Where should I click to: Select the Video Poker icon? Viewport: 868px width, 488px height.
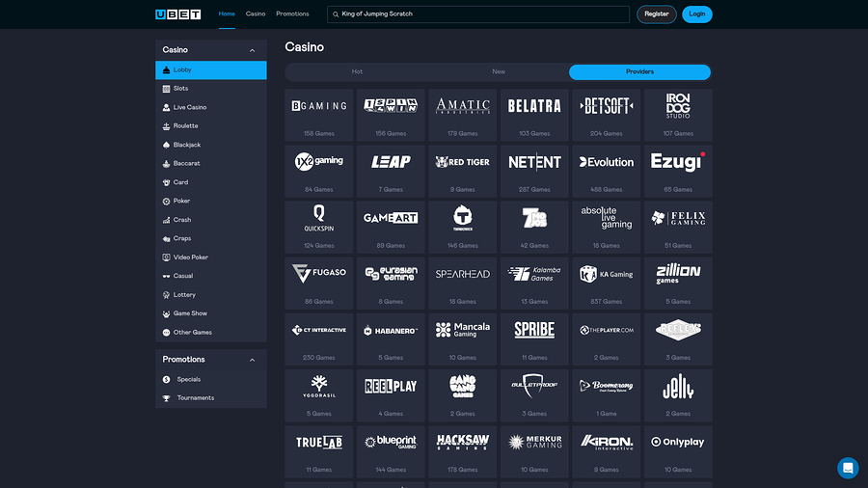166,258
